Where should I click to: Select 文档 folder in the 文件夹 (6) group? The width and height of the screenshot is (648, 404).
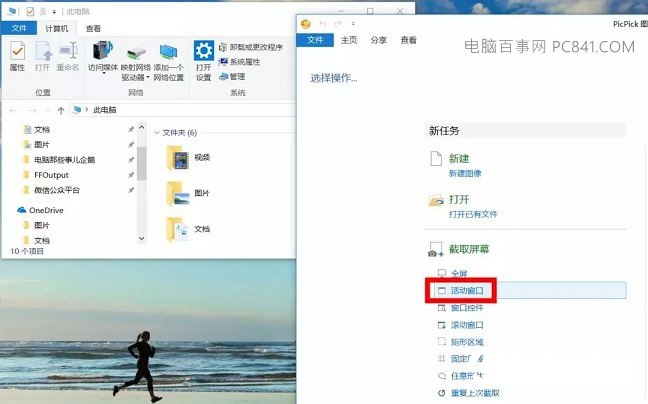[188, 229]
